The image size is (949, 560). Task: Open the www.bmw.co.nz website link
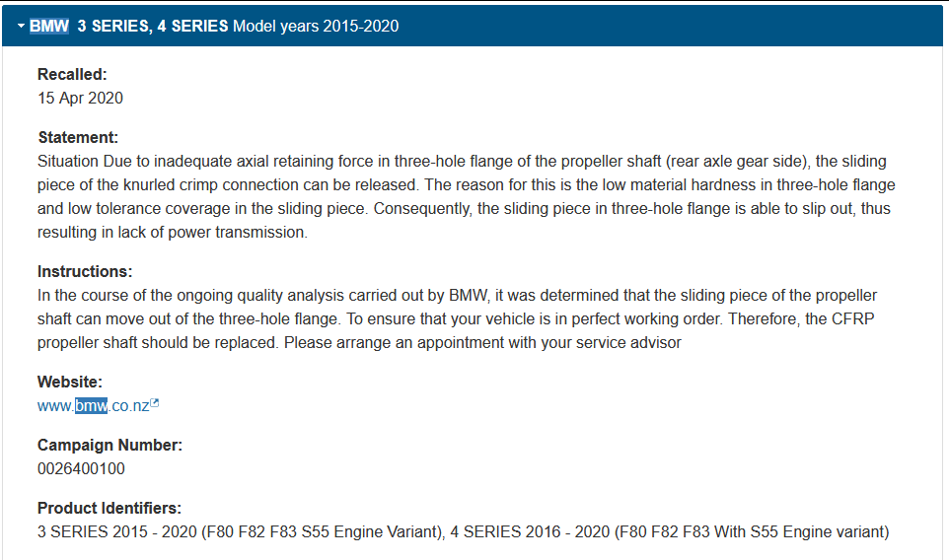click(x=93, y=406)
